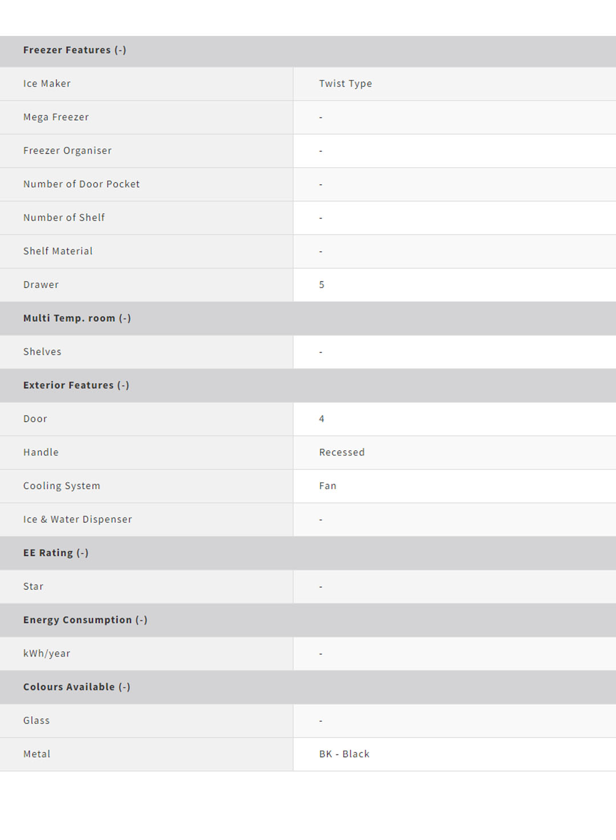Click the kWh/year label
The image size is (616, 840).
coord(47,654)
